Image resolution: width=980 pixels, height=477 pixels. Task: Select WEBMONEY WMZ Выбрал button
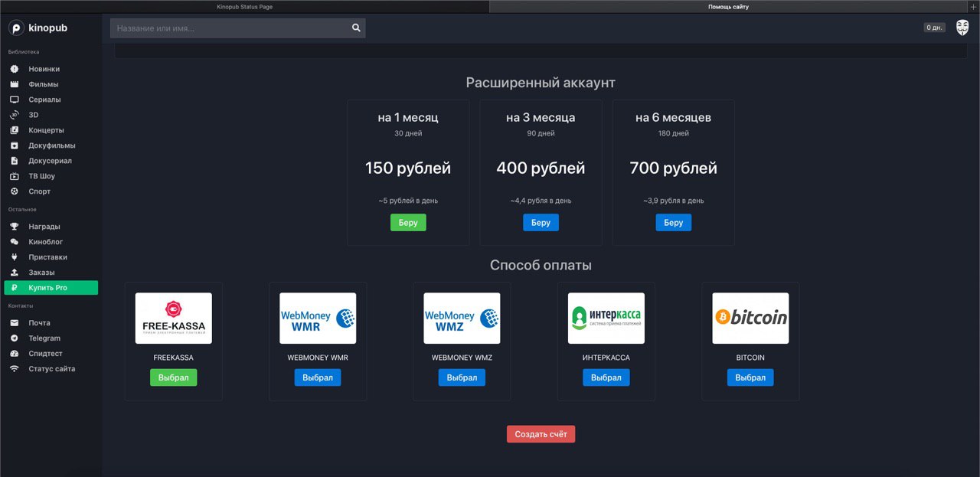pyautogui.click(x=462, y=377)
